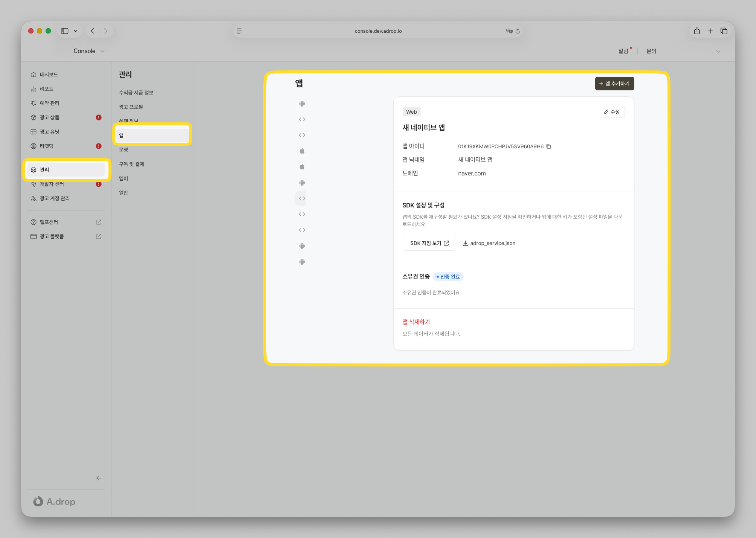Click the browser reload icon
This screenshot has height=538, width=756.
coord(518,31)
